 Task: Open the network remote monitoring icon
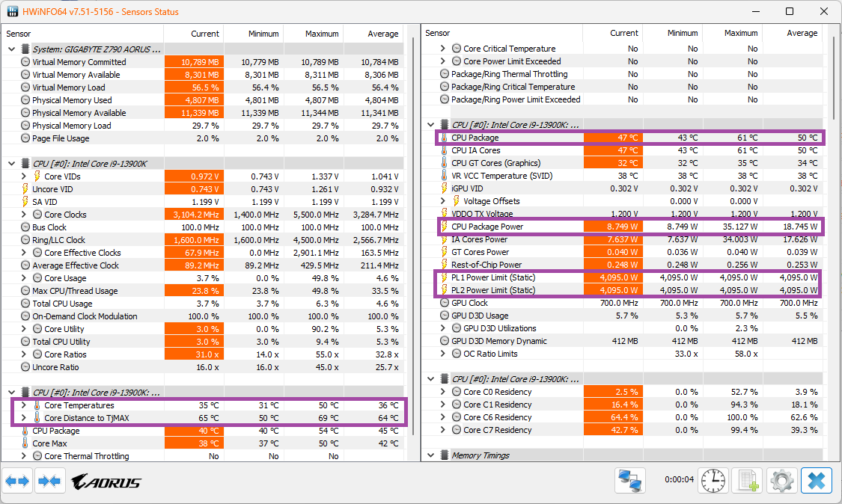[x=630, y=480]
